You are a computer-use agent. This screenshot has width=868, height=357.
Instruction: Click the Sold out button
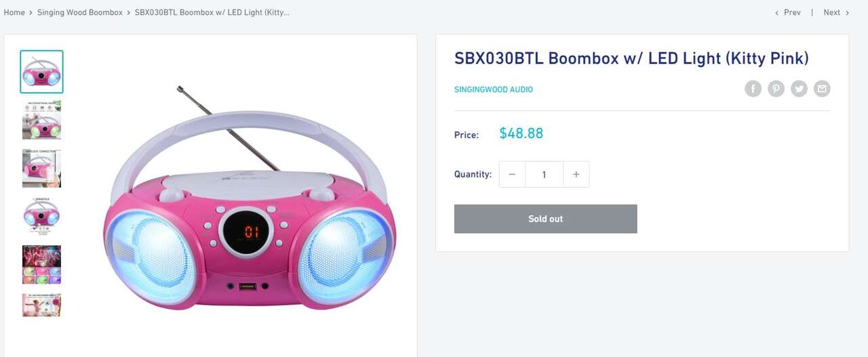coord(545,219)
